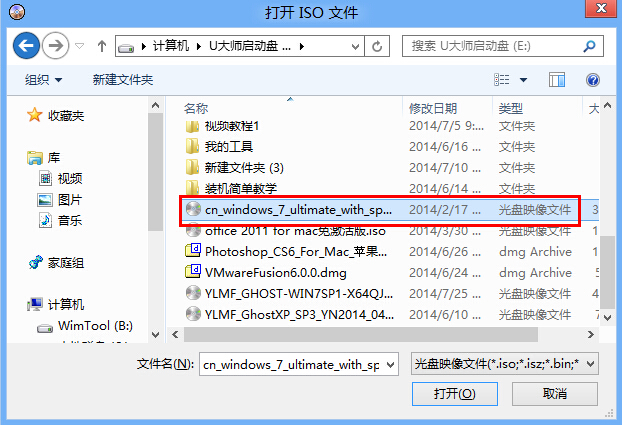Open the address bar history dropdown
This screenshot has height=425, width=622.
point(355,46)
